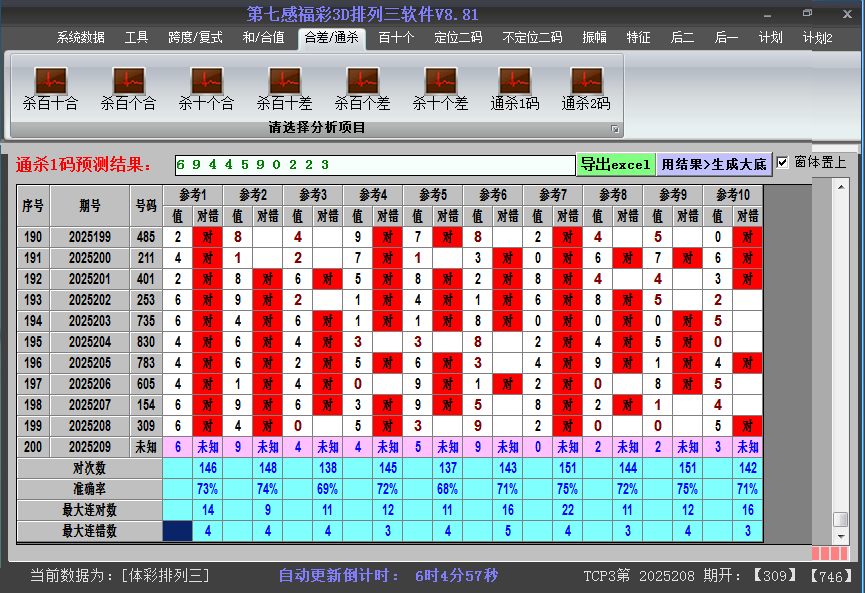This screenshot has height=593, width=865.
Task: Click the number cell 783
Action: point(146,363)
